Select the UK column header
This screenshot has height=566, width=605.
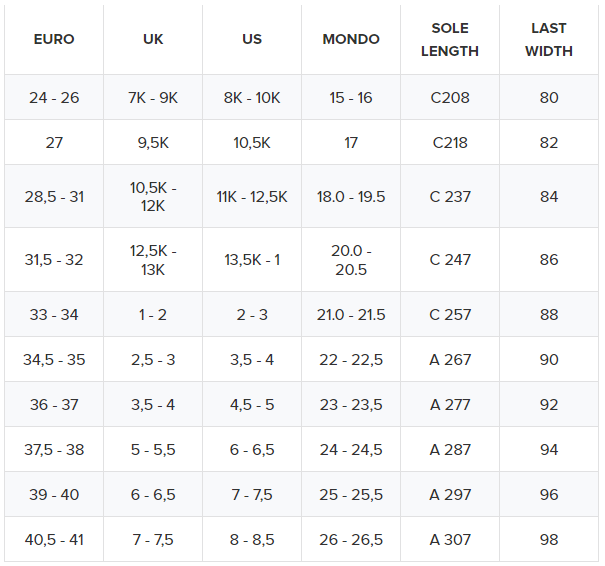(x=153, y=40)
